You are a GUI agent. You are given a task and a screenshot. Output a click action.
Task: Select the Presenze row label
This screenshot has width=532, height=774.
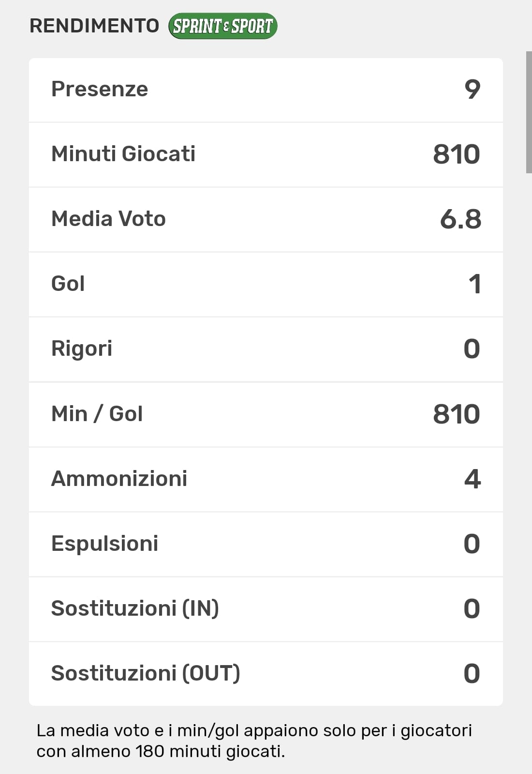click(100, 89)
